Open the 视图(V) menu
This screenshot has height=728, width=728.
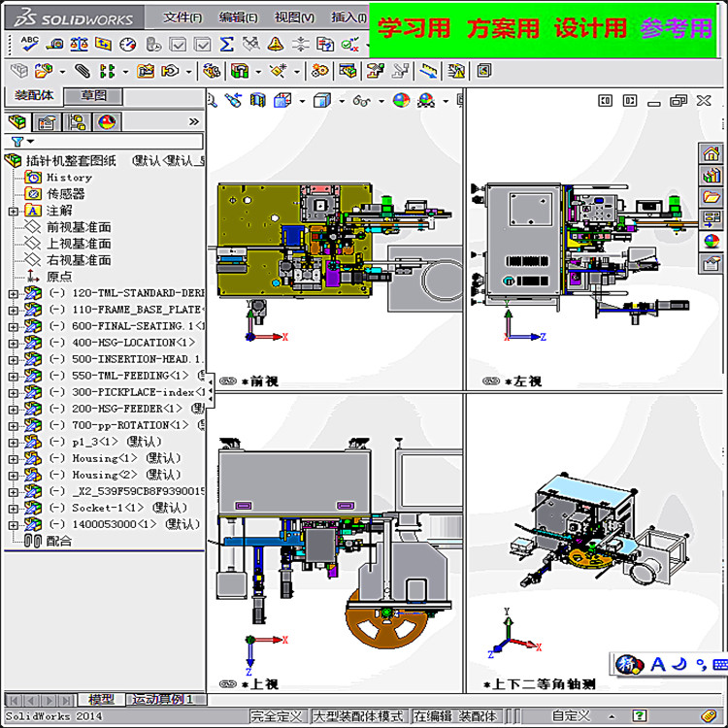(294, 17)
